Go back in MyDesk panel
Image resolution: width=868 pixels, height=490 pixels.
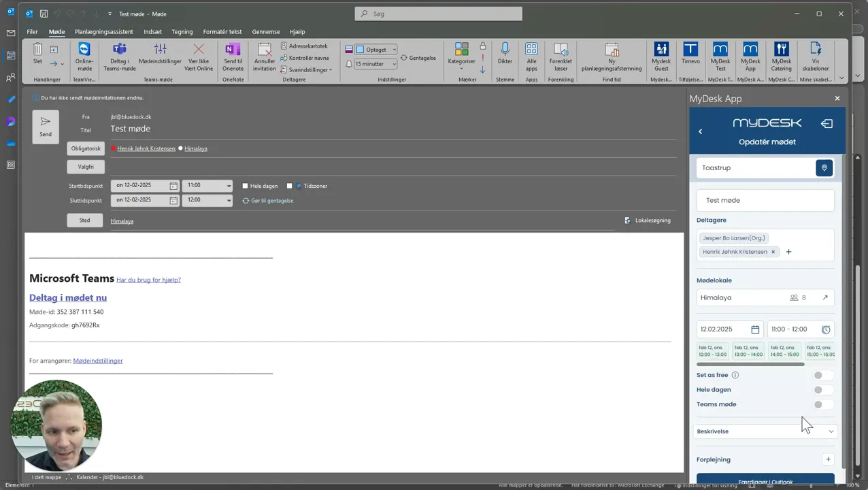pyautogui.click(x=700, y=131)
